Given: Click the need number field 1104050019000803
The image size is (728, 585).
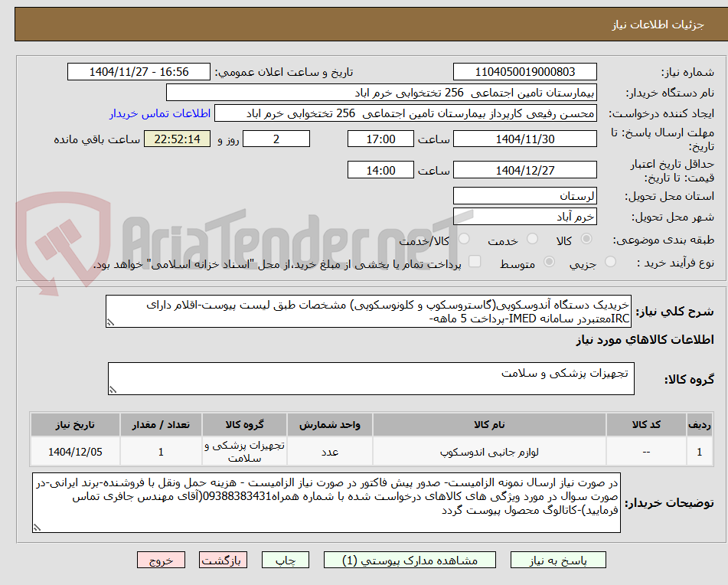Looking at the screenshot, I should [524, 72].
